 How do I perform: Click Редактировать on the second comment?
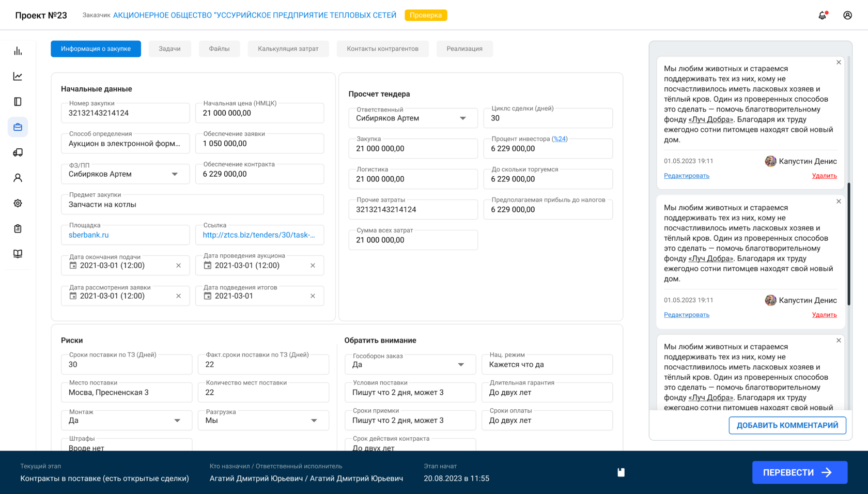pyautogui.click(x=687, y=315)
